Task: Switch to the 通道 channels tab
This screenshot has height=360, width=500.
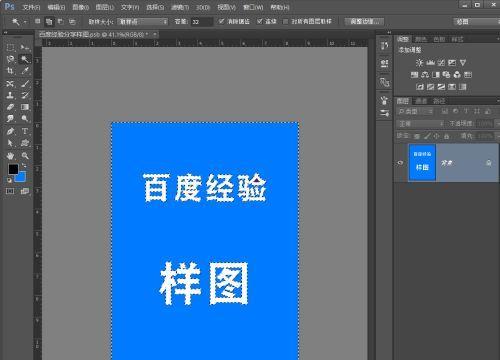Action: pyautogui.click(x=421, y=101)
